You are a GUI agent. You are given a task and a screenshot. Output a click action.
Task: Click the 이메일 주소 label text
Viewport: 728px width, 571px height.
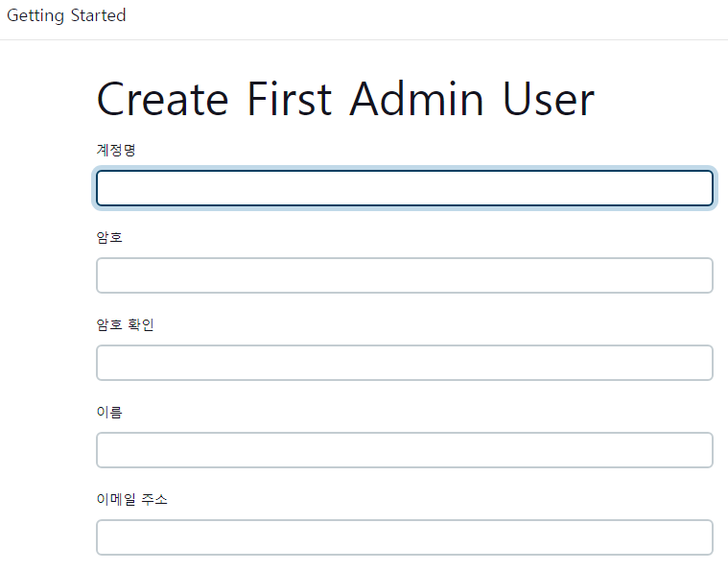[131, 499]
